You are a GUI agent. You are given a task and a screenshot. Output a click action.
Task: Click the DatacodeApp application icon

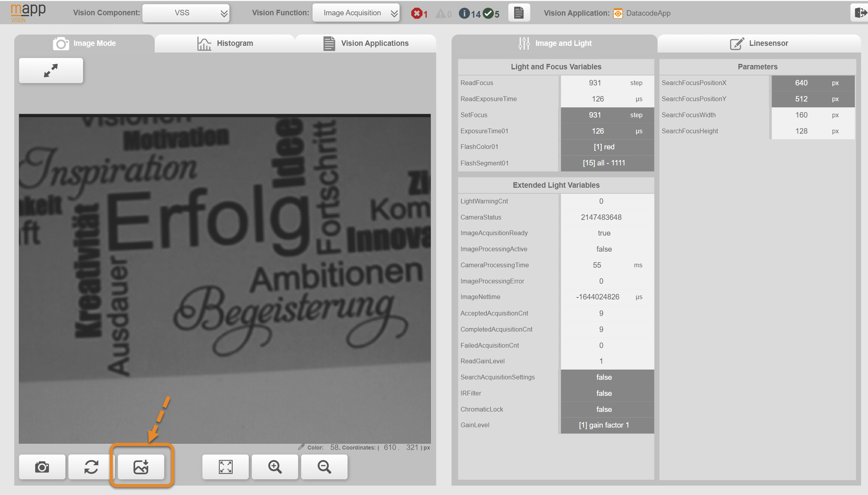click(x=618, y=14)
